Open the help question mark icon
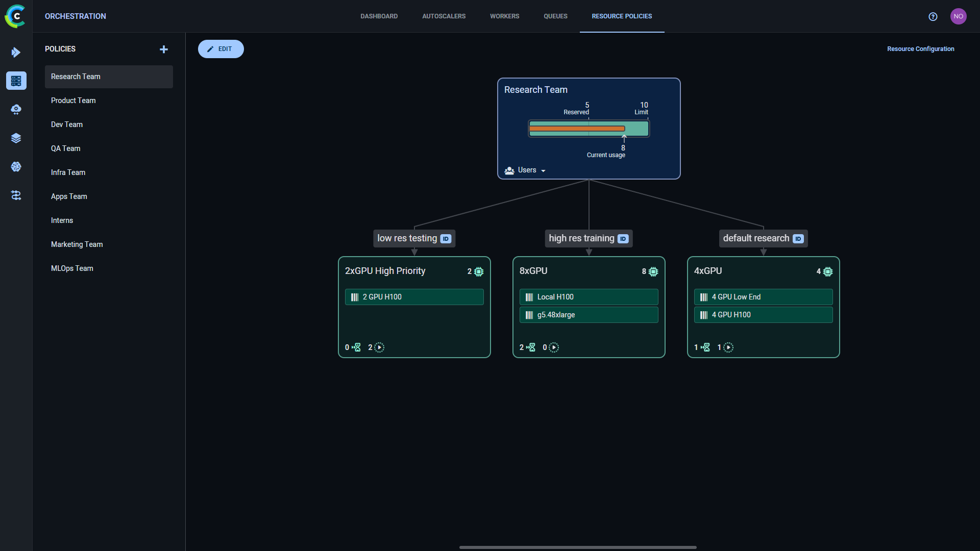Screen dimensions: 980x551 [933, 16]
